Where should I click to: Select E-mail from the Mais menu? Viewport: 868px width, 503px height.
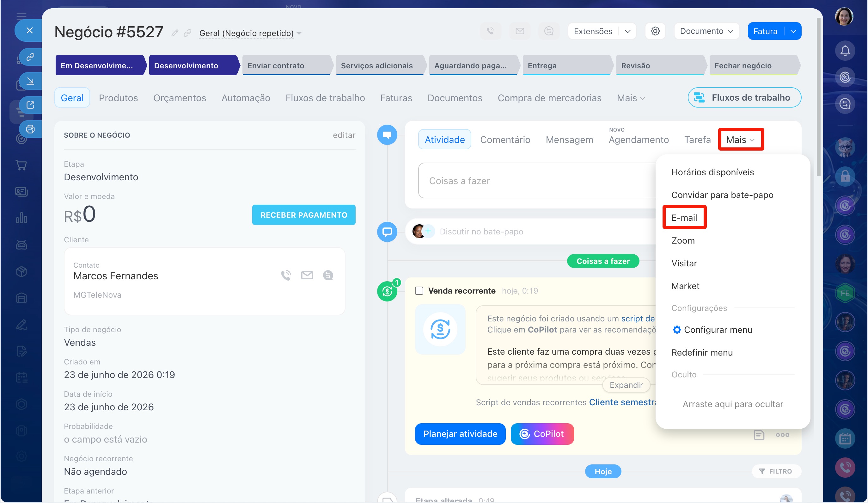684,218
